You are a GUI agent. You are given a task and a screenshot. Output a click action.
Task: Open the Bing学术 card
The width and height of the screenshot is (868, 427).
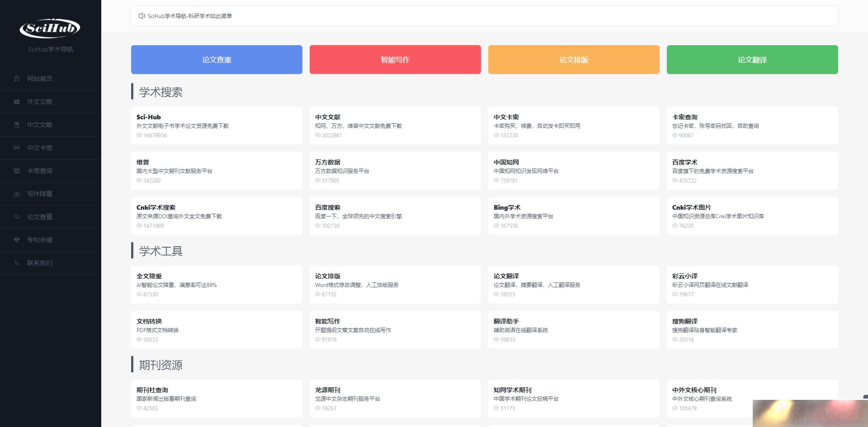pyautogui.click(x=574, y=216)
